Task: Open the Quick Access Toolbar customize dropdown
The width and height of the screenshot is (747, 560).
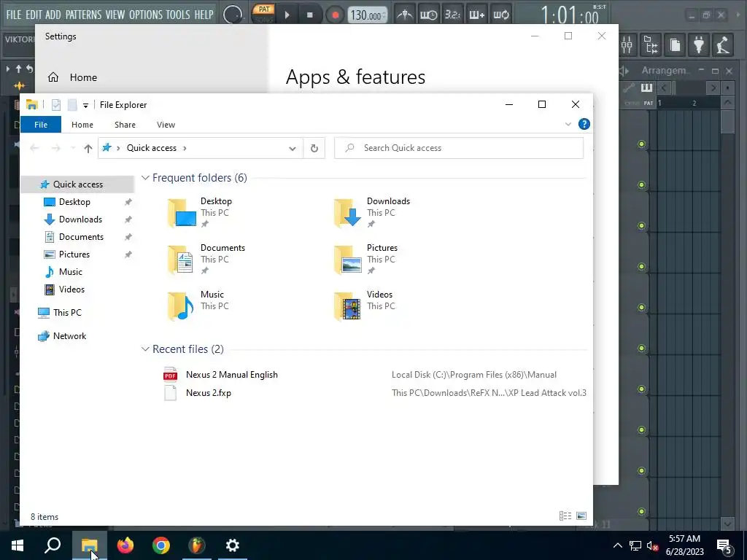Action: click(85, 105)
